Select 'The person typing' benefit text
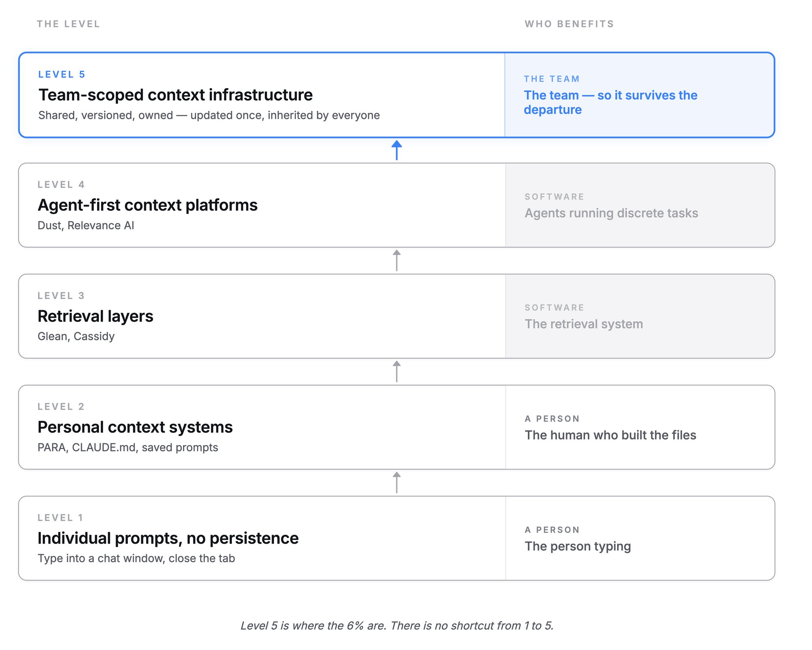 [x=578, y=546]
